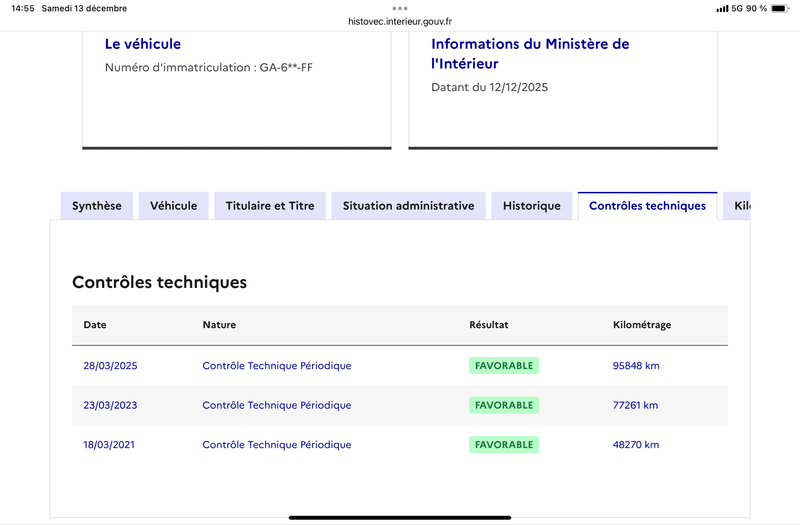Click the 28/03/2025 inspection date
The height and width of the screenshot is (525, 800).
pyautogui.click(x=110, y=366)
